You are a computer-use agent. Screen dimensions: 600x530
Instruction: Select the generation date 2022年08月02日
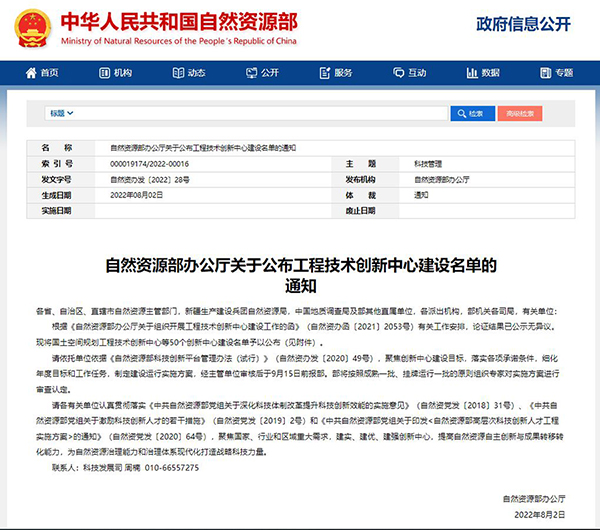click(x=136, y=195)
